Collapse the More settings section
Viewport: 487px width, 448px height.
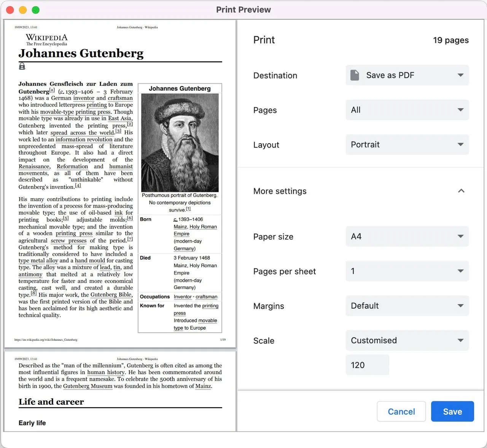[x=461, y=191]
